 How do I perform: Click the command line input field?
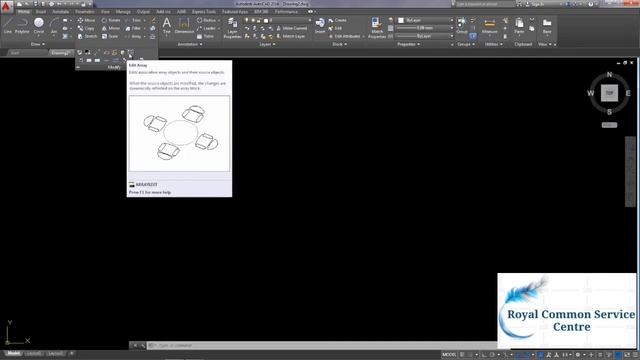click(322, 345)
